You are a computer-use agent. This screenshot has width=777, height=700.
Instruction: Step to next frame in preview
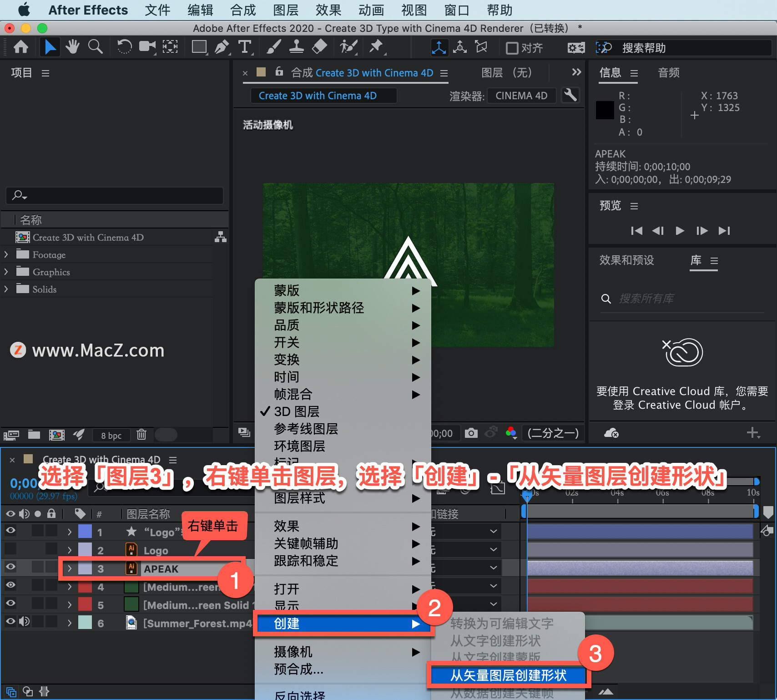point(702,231)
